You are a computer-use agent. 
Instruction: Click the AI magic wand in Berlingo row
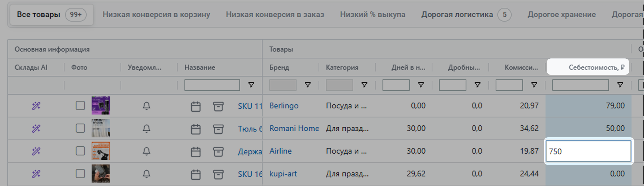(x=36, y=106)
